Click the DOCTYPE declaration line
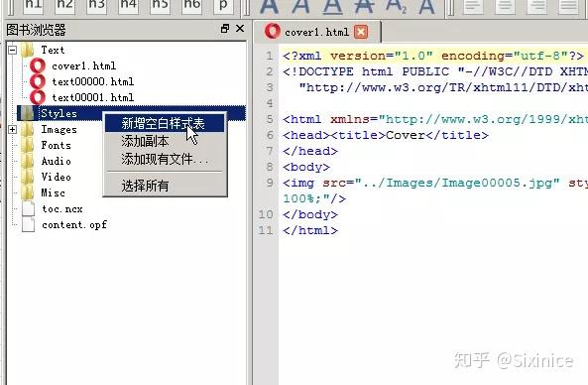The height and width of the screenshot is (385, 588). pyautogui.click(x=435, y=71)
